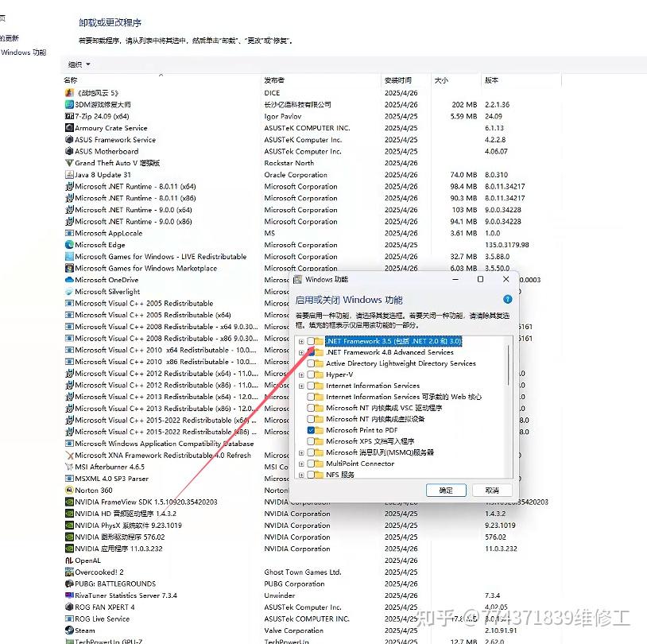647x644 pixels.
Task: Select the 《战地风云 5》 program icon
Action: tap(69, 93)
